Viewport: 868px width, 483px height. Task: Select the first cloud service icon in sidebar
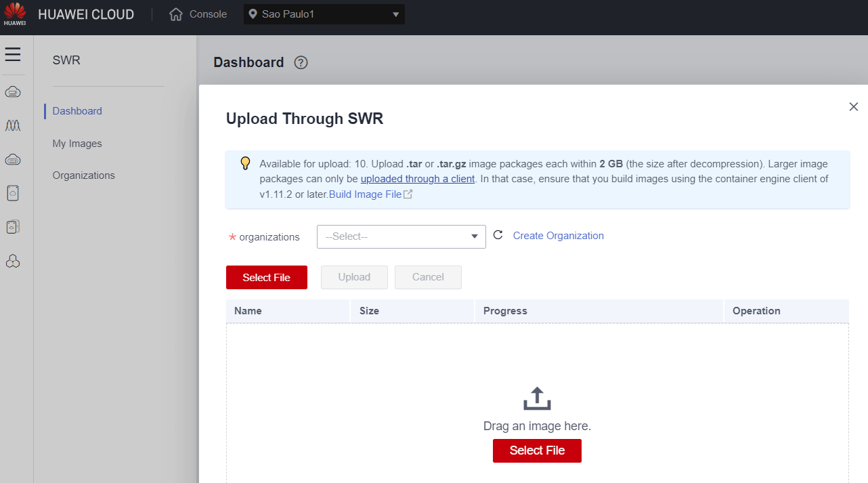[13, 91]
